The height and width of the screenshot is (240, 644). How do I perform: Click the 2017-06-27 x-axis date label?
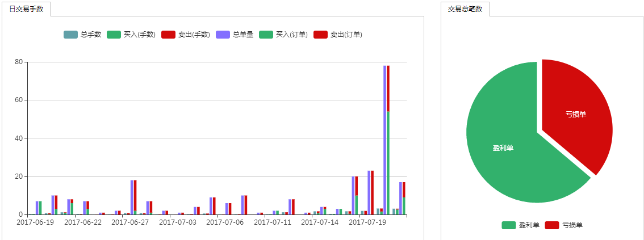pos(130,222)
